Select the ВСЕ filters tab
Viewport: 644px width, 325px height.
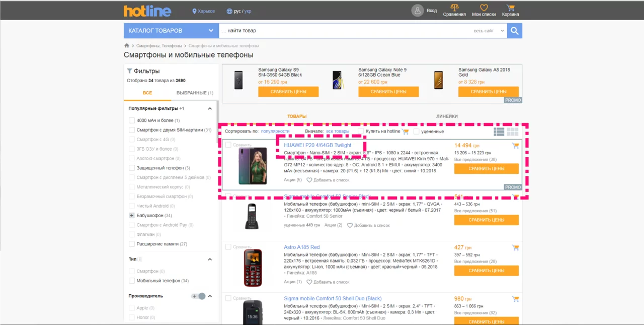pyautogui.click(x=147, y=93)
